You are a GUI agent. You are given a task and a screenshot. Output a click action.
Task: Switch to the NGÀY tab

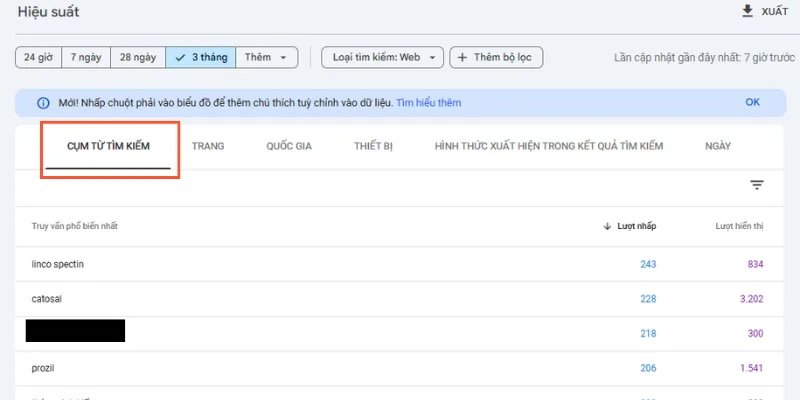pyautogui.click(x=718, y=146)
